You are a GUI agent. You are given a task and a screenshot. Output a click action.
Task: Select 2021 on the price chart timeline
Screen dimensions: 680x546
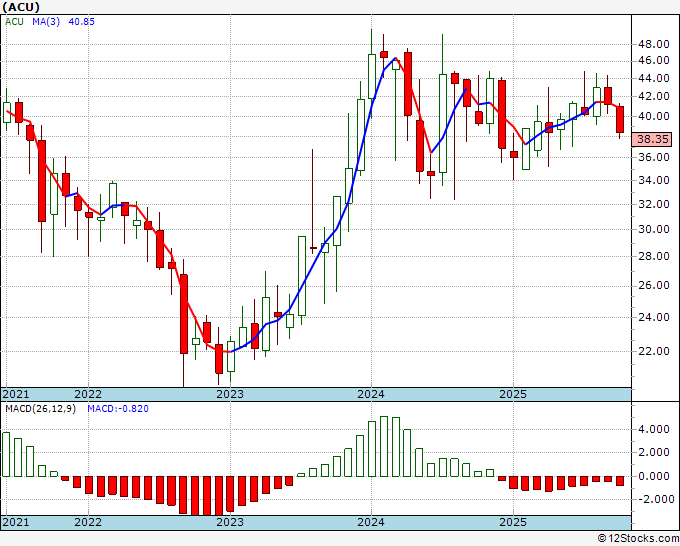pyautogui.click(x=16, y=394)
